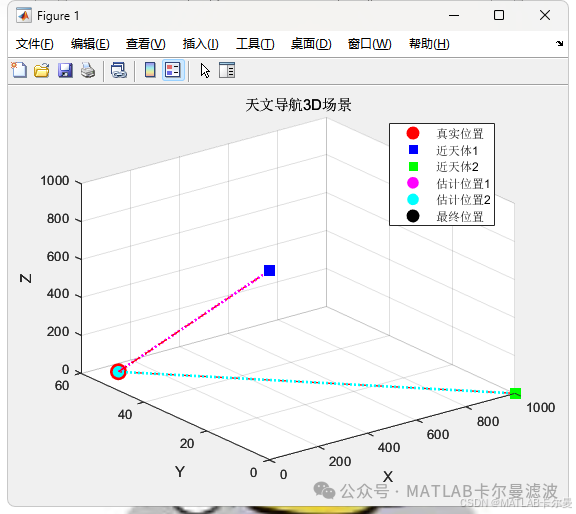The width and height of the screenshot is (576, 514).
Task: Open the 文件(F) menu
Action: coord(35,44)
